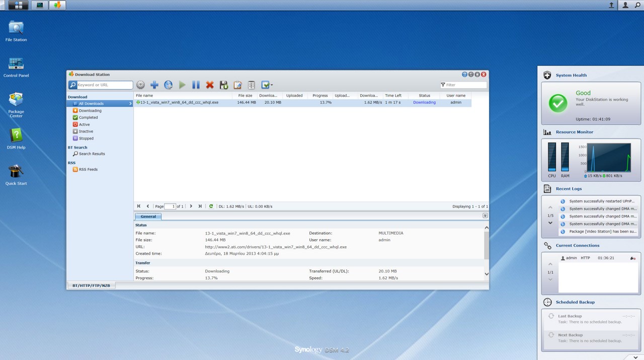Sort by the File name column header
This screenshot has height=360, width=644.
pyautogui.click(x=183, y=96)
